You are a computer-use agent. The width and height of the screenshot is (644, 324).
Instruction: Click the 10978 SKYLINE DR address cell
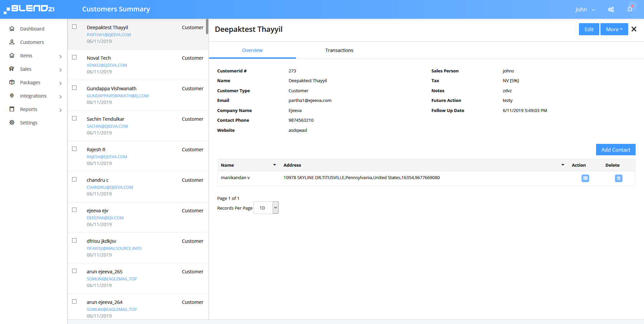(362, 177)
